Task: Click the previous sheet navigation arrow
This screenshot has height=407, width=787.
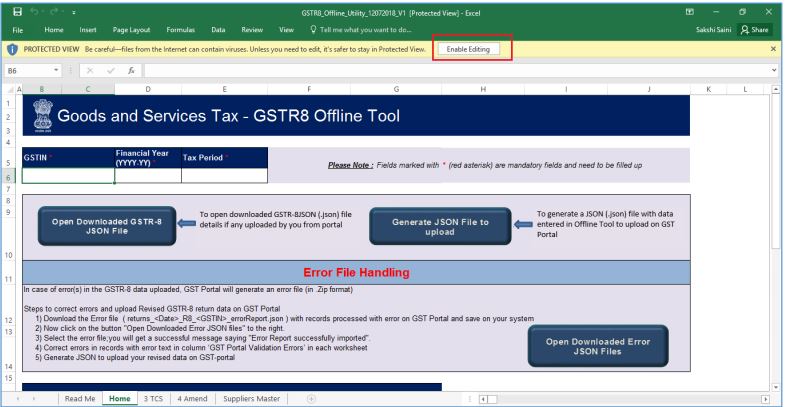Action: pos(19,399)
